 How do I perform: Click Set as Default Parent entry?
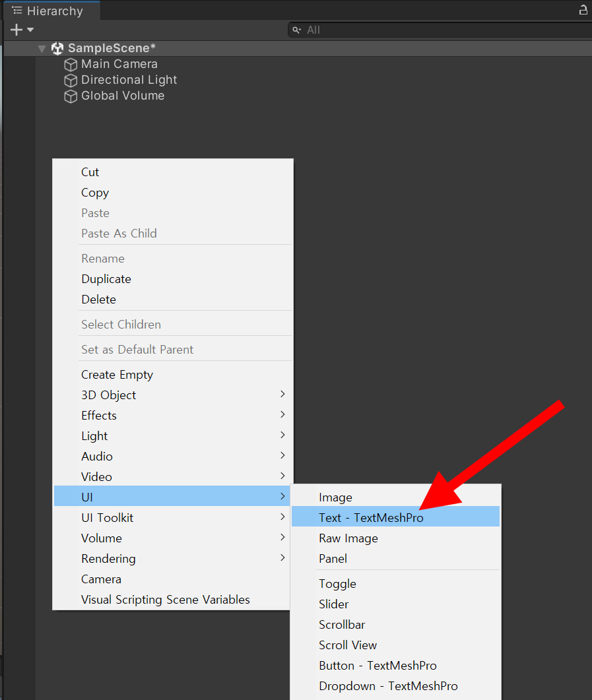(x=173, y=350)
